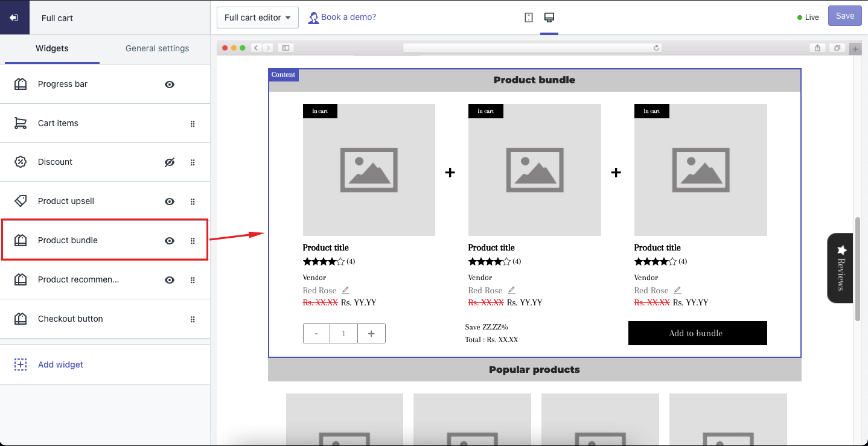Click the browser mockup tabs icon
Screen dimensions: 868x446
[x=837, y=48]
